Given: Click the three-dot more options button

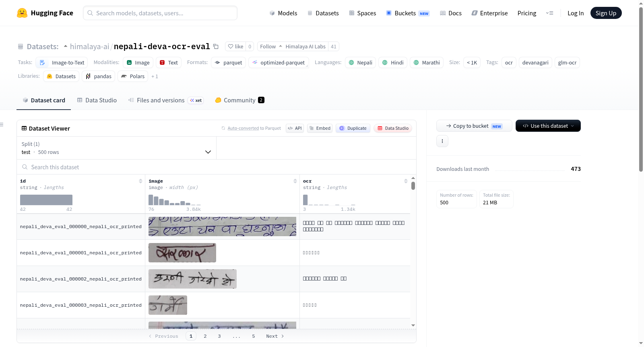Looking at the screenshot, I should (x=442, y=141).
